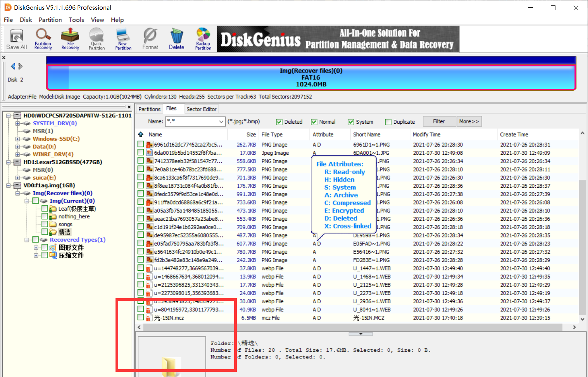This screenshot has height=377, width=588.
Task: Close the tree panel with its X
Action: (129, 107)
